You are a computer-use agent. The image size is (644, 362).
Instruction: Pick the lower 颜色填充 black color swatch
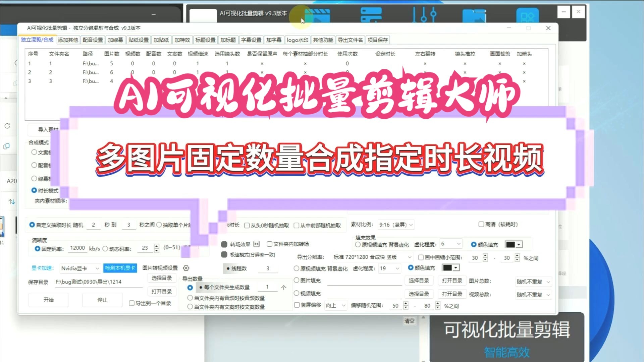[x=447, y=268]
